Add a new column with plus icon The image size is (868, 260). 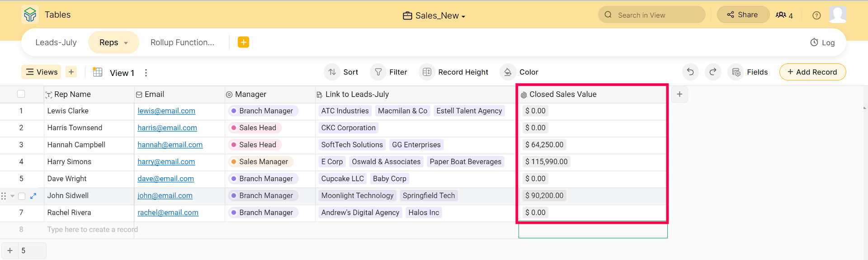(x=679, y=94)
